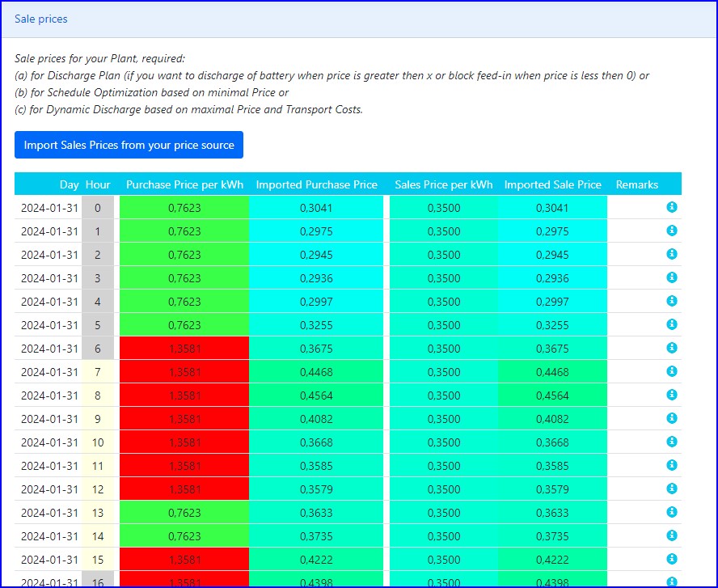The image size is (718, 588).
Task: Select the Imported Sale Price column header
Action: pyautogui.click(x=552, y=184)
